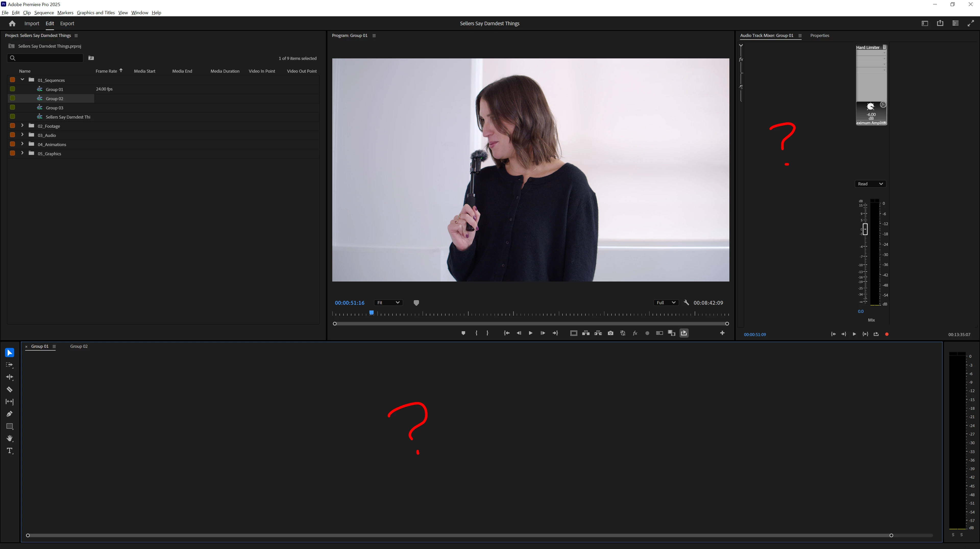980x549 pixels.
Task: Select the Razor tool
Action: pyautogui.click(x=9, y=389)
